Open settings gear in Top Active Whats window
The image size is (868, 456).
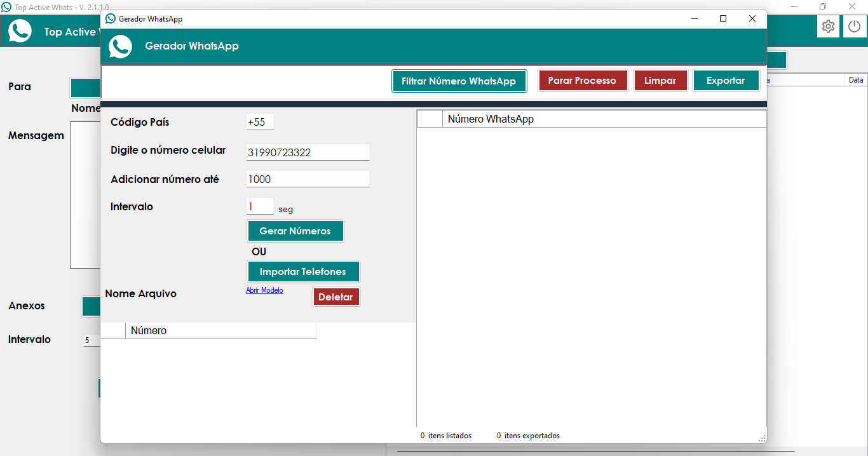point(828,27)
